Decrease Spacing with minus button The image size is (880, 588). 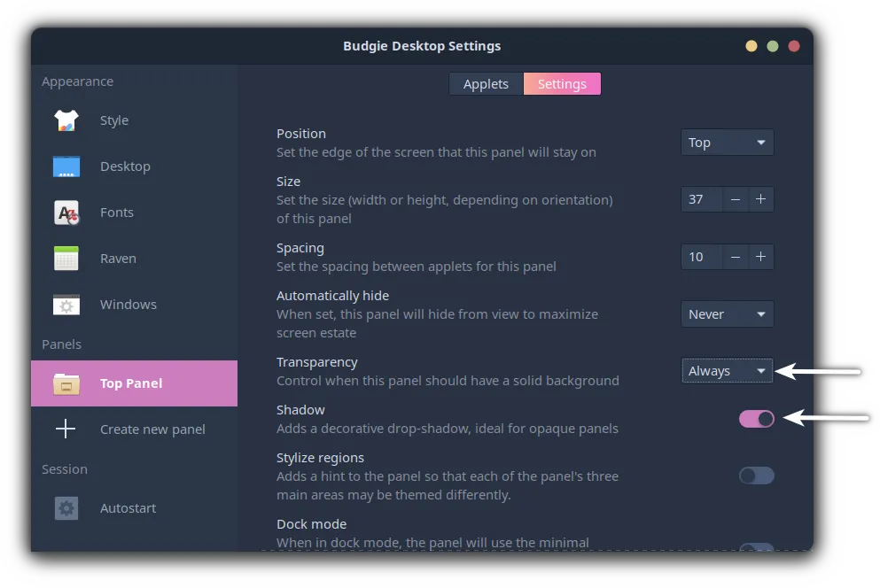(x=736, y=257)
